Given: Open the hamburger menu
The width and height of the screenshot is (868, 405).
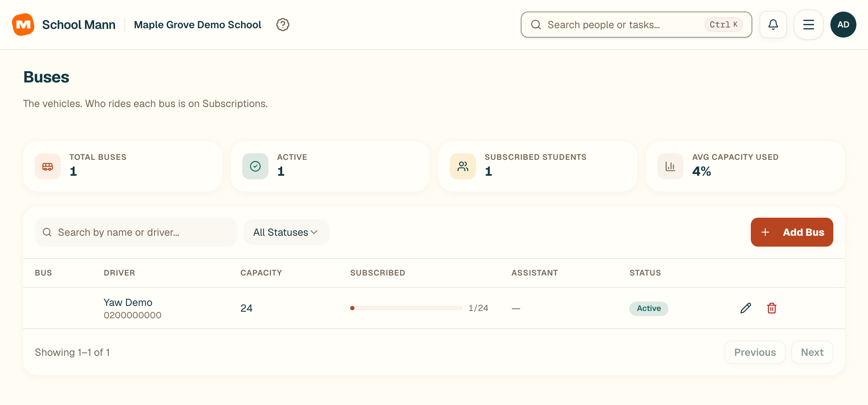Looking at the screenshot, I should (809, 25).
